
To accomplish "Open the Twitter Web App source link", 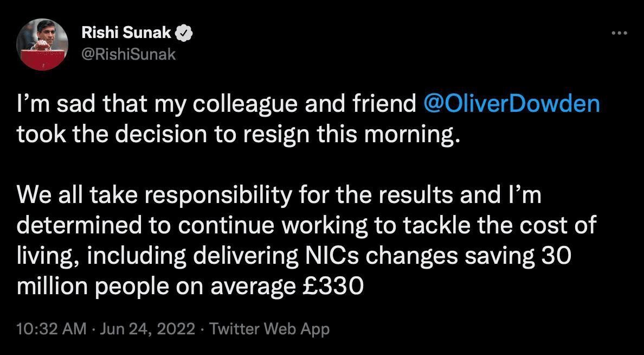I will point(269,329).
